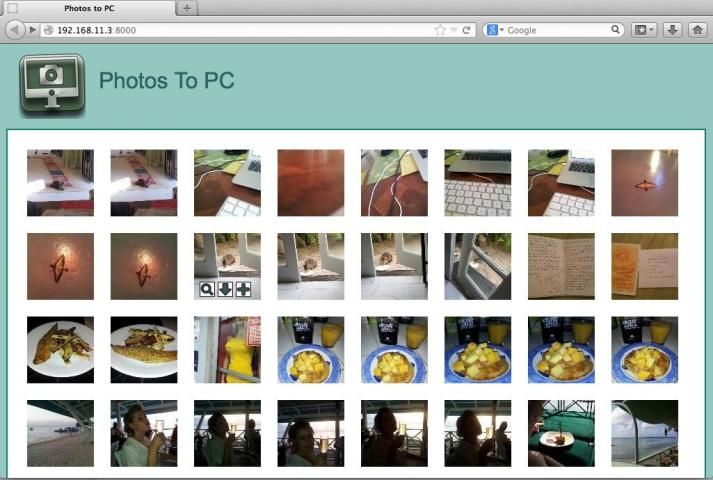Click the Photos To PC app logo

click(x=52, y=85)
